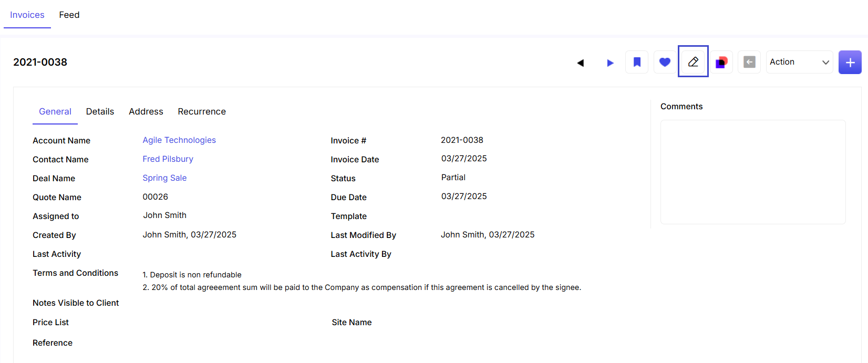Click the purple plus button

[850, 62]
